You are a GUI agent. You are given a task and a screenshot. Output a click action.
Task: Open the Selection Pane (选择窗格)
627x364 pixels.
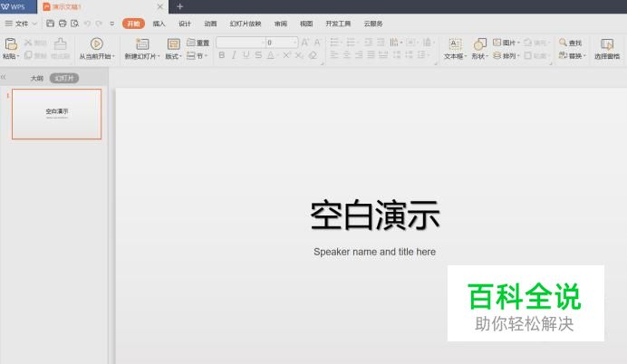(x=607, y=49)
